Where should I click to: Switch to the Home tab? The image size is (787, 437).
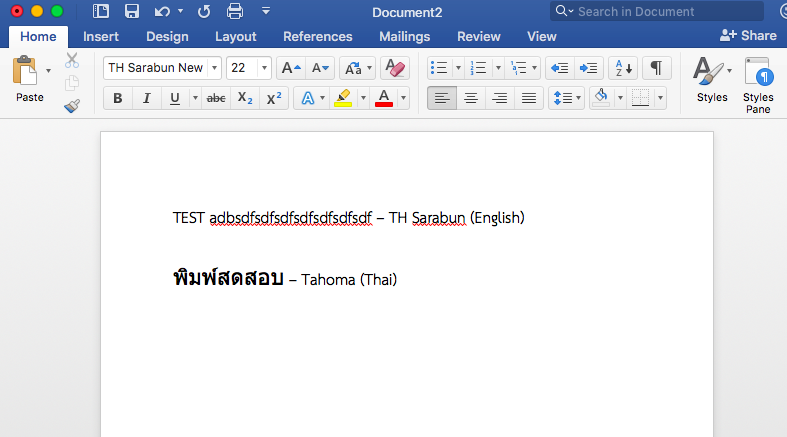coord(38,37)
